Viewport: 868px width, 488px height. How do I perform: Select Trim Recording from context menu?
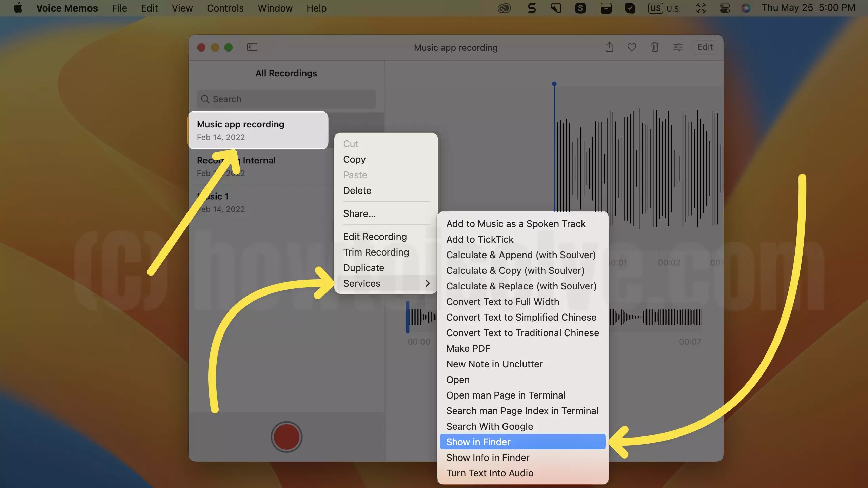click(376, 252)
